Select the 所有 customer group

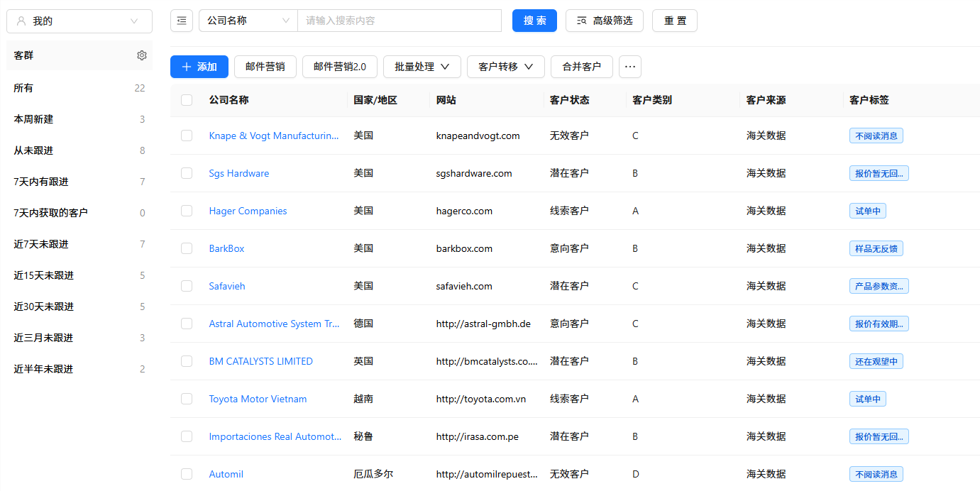pos(79,88)
